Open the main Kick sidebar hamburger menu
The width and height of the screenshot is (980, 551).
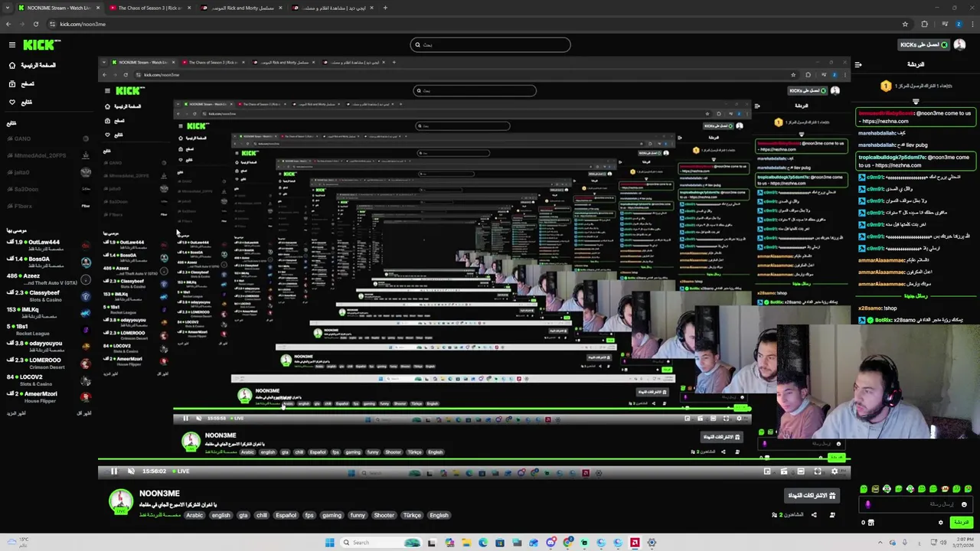12,45
